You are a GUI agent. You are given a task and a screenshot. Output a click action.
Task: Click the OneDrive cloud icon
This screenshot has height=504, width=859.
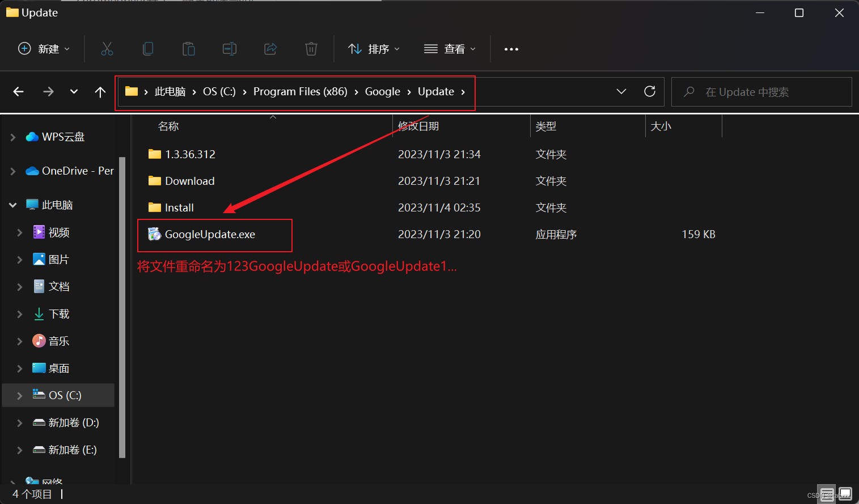32,171
